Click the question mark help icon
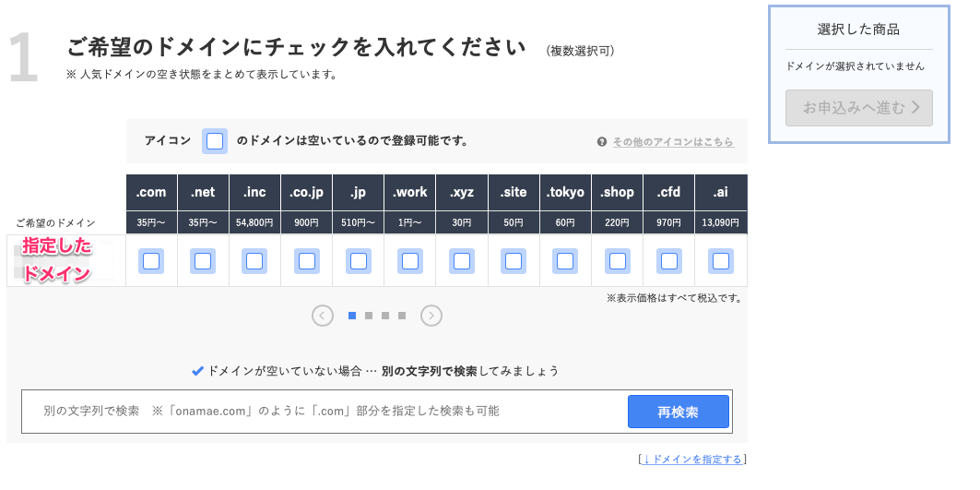This screenshot has height=490, width=980. (x=602, y=141)
